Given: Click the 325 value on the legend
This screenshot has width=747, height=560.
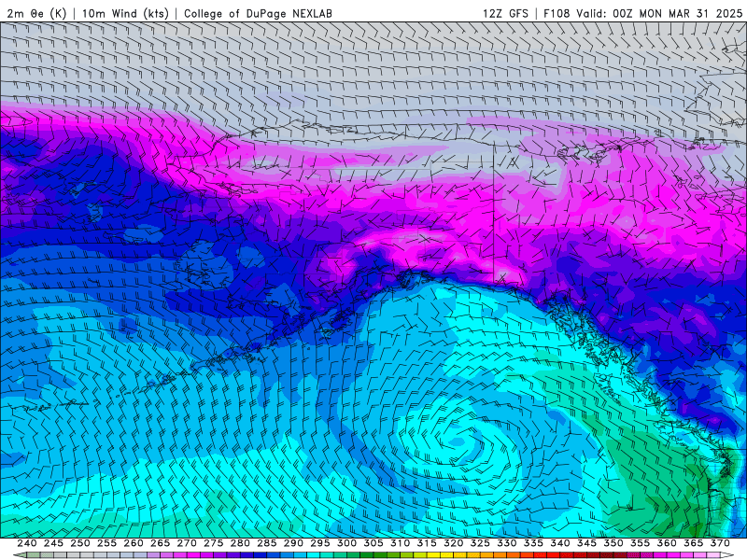Looking at the screenshot, I should [x=480, y=543].
